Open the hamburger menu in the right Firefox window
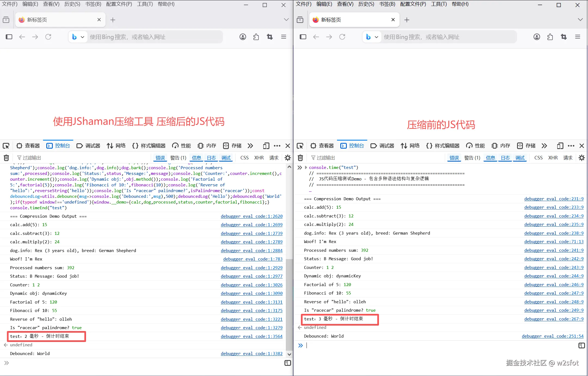This screenshot has width=588, height=376. coord(578,37)
